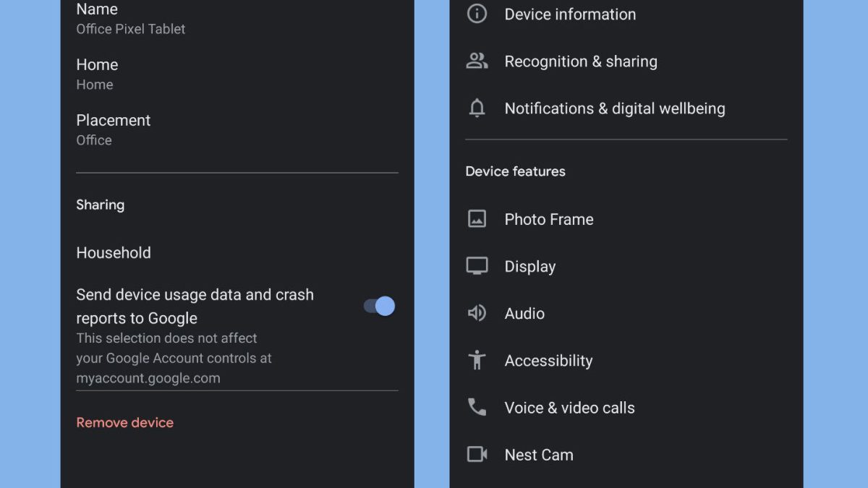Open Recognition & sharing settings
This screenshot has height=488, width=868.
[581, 61]
